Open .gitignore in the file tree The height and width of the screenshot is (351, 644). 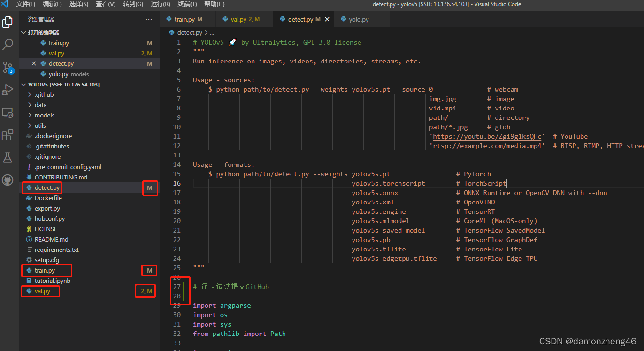[x=89, y=156]
